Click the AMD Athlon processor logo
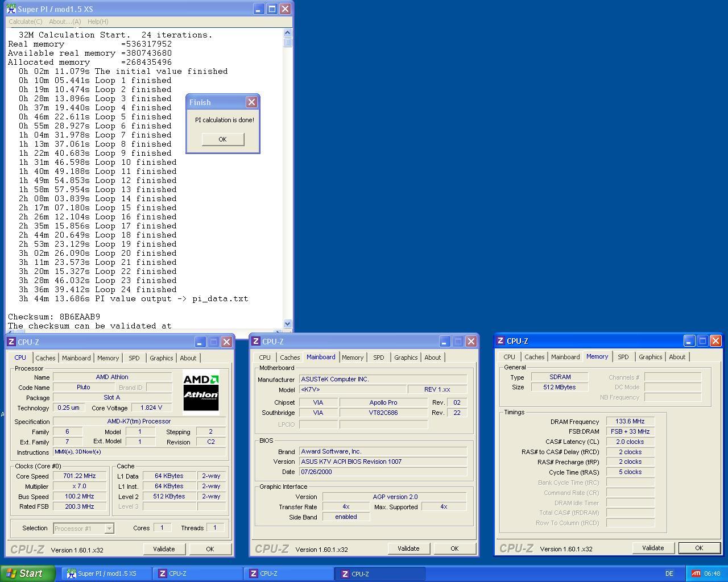This screenshot has height=582, width=728. pyautogui.click(x=201, y=392)
